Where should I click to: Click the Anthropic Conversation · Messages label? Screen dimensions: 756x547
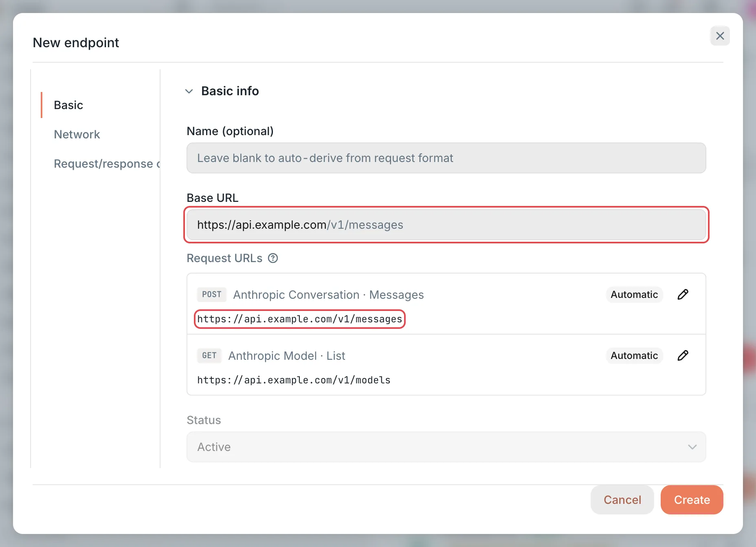point(328,295)
